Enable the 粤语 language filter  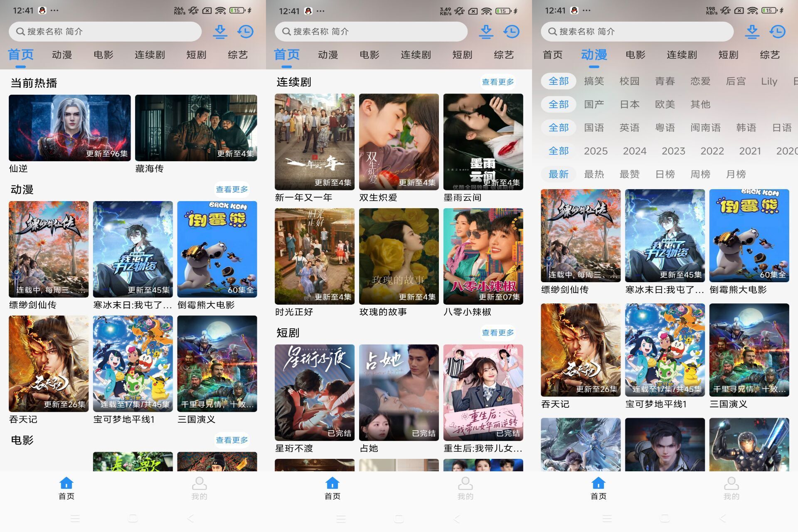[x=665, y=128]
